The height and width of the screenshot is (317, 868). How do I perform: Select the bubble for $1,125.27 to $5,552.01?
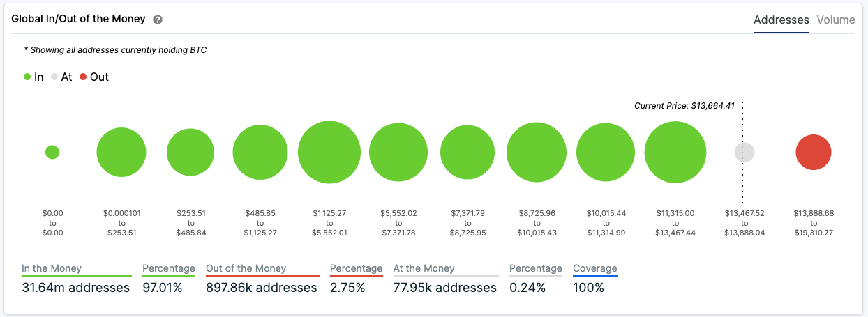pos(329,152)
